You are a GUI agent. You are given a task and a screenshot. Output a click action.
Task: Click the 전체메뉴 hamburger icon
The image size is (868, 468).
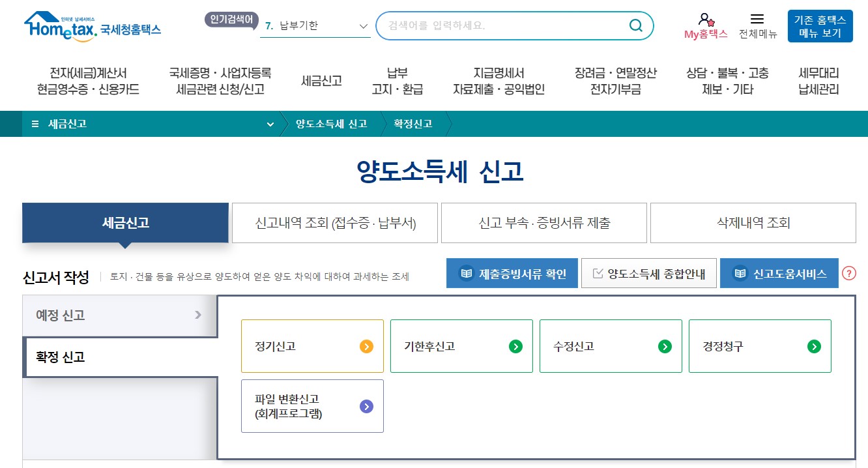tap(758, 18)
